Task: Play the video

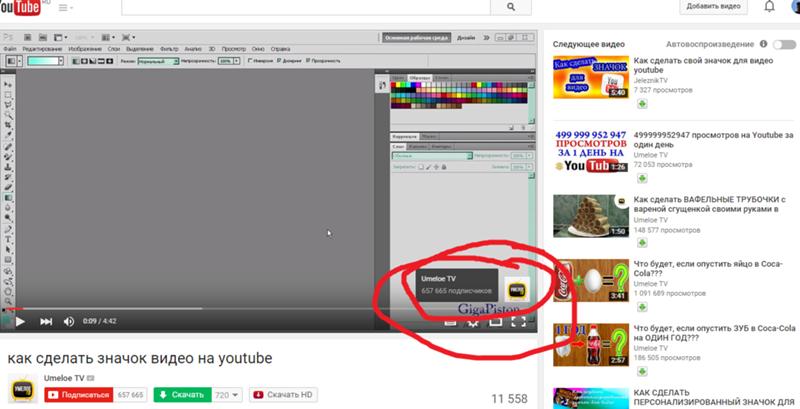Action: [x=19, y=321]
